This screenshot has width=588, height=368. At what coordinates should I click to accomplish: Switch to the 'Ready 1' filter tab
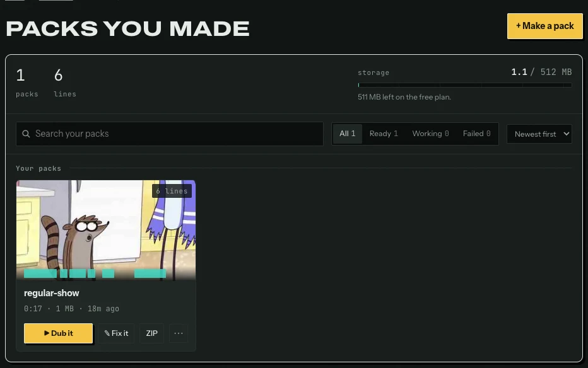383,134
